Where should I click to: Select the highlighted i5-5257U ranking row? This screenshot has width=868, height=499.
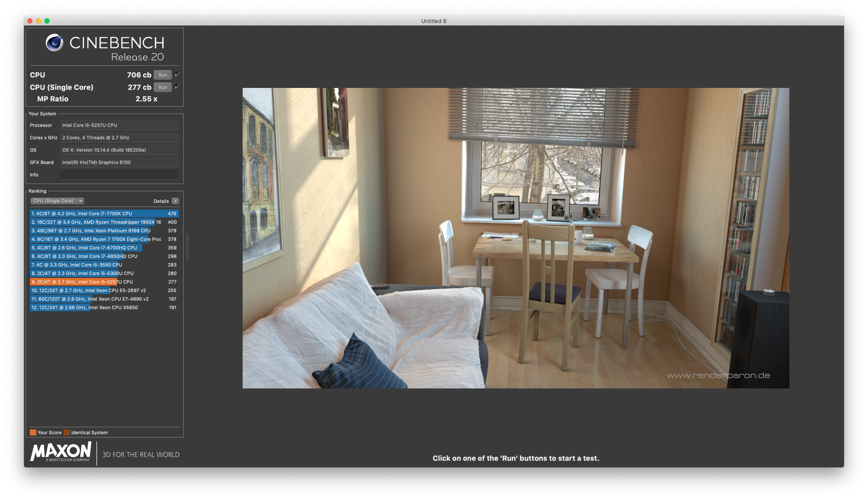click(x=103, y=282)
